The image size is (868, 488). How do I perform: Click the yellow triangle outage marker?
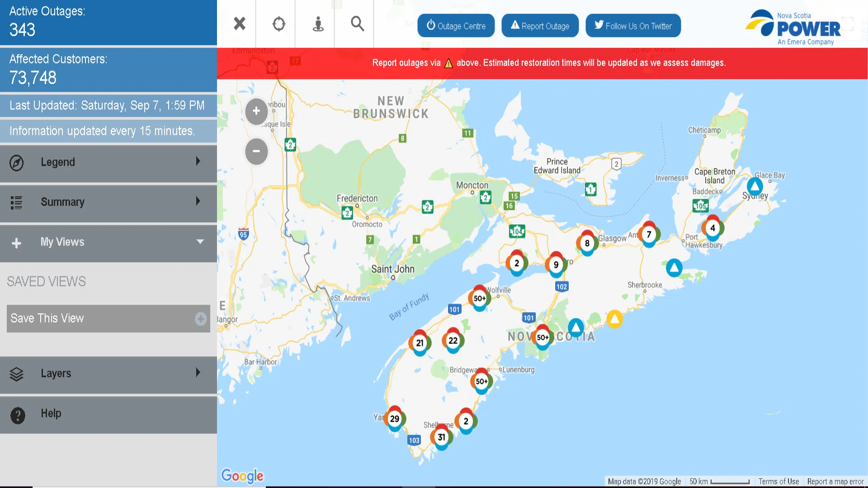(x=614, y=319)
